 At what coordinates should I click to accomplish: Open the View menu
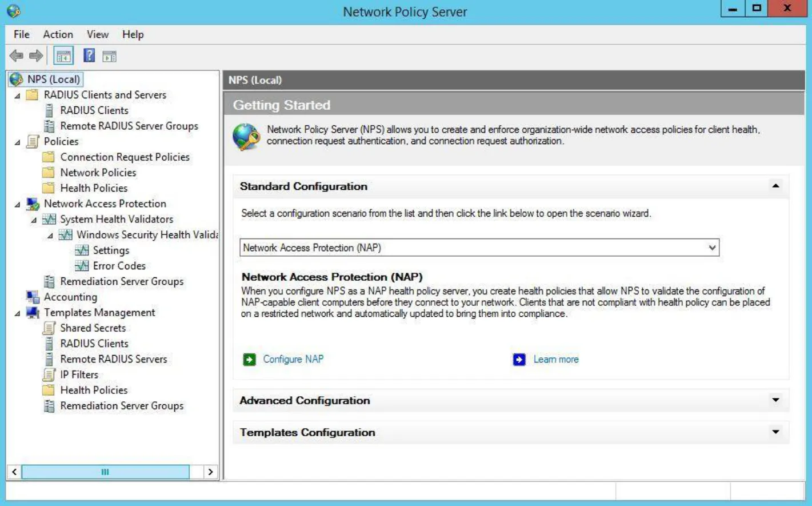click(98, 34)
